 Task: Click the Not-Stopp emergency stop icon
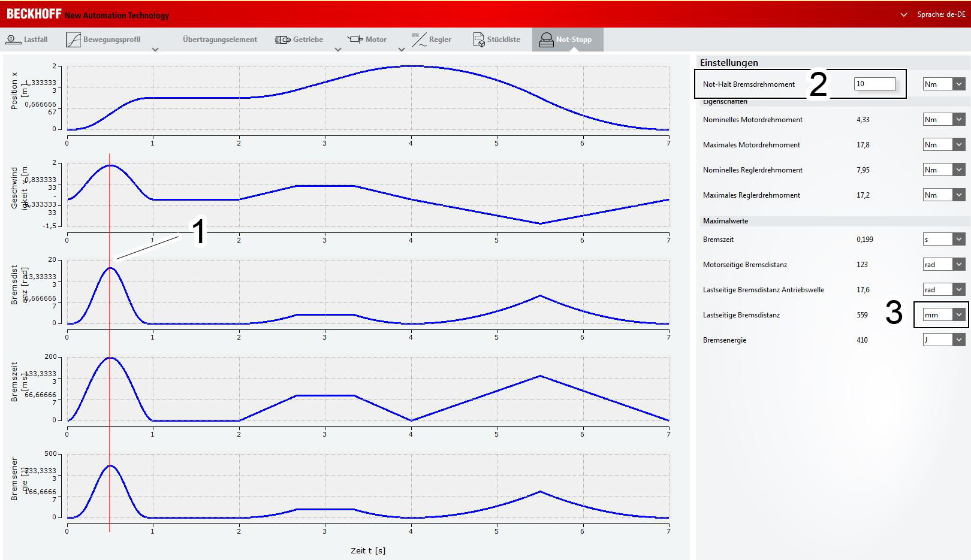546,40
